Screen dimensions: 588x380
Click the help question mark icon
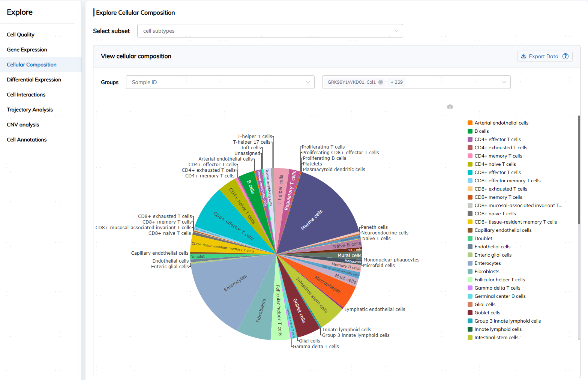pyautogui.click(x=565, y=56)
